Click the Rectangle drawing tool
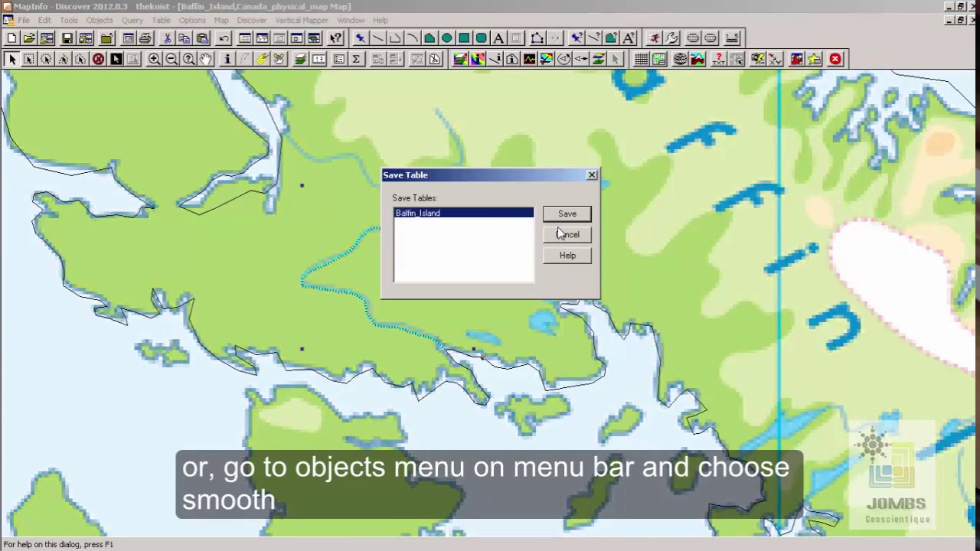Screen dimensions: 980x551 coord(464,38)
